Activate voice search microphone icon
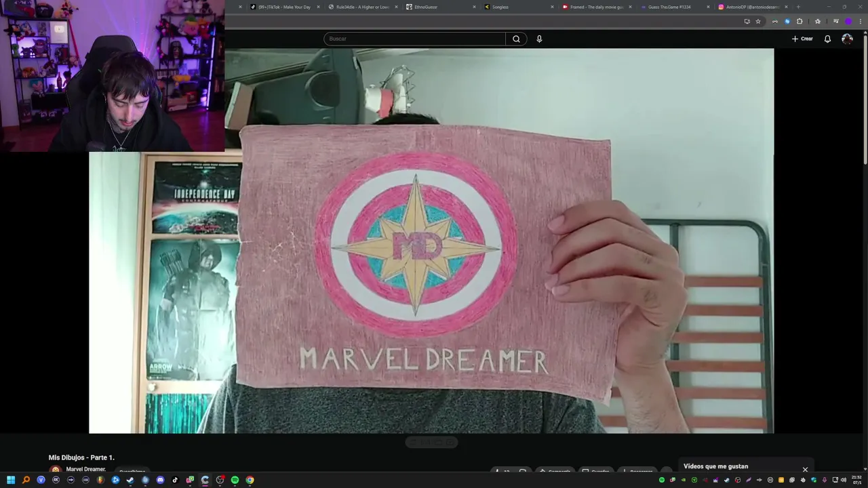868x488 pixels. tap(539, 39)
